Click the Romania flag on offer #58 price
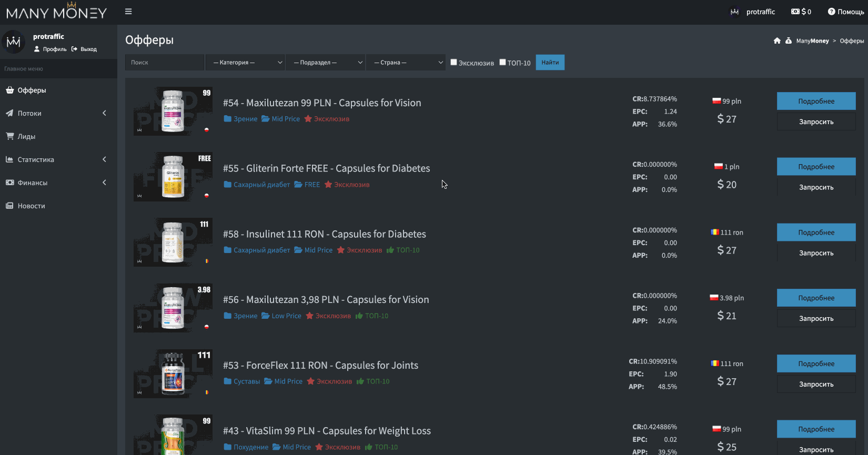The image size is (868, 455). tap(715, 232)
